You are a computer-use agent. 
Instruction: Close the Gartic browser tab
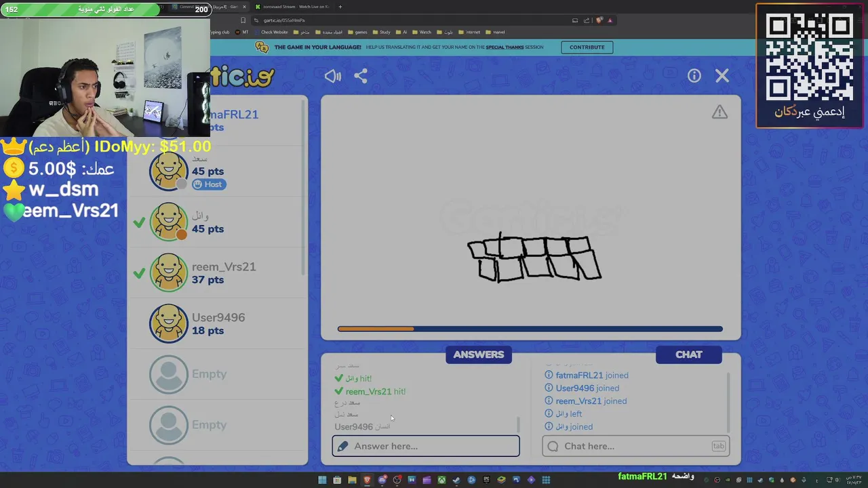pyautogui.click(x=244, y=7)
